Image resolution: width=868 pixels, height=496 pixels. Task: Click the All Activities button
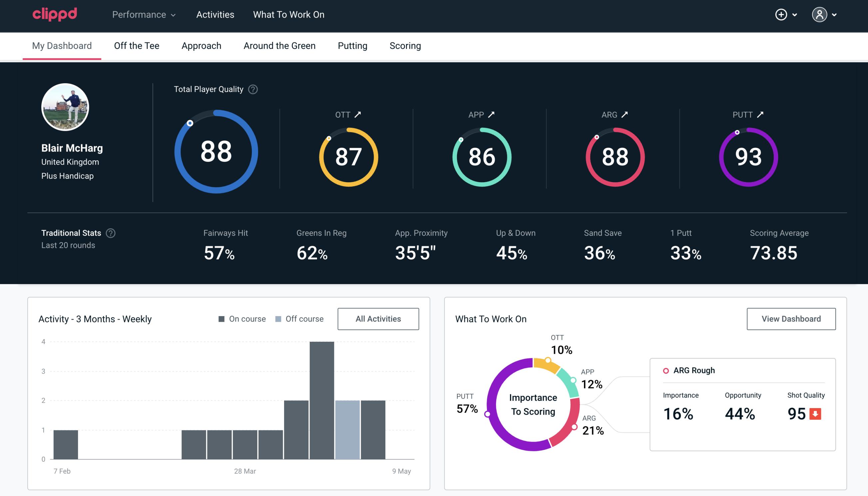[378, 319]
